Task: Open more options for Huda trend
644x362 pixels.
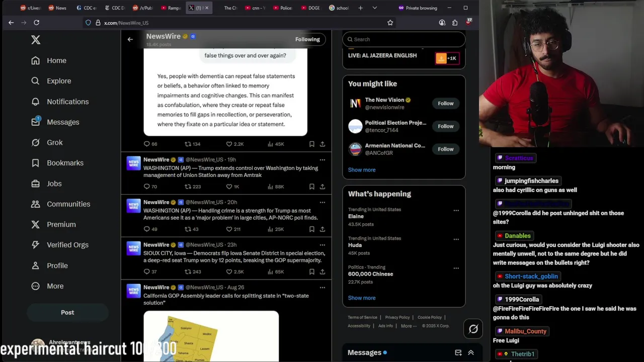Action: (456, 239)
